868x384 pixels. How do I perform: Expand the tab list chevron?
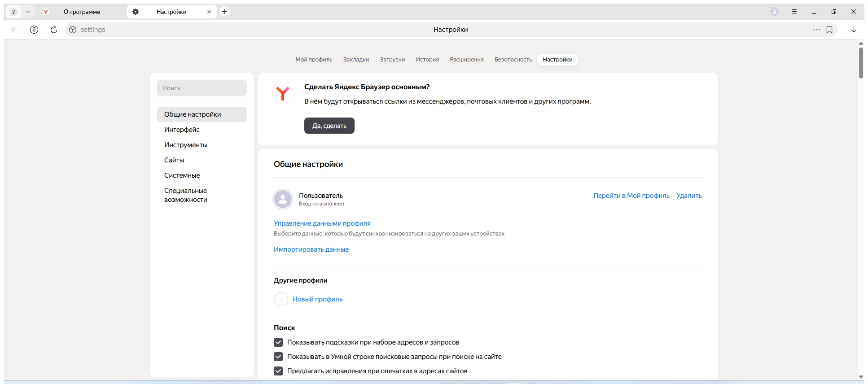pos(28,12)
